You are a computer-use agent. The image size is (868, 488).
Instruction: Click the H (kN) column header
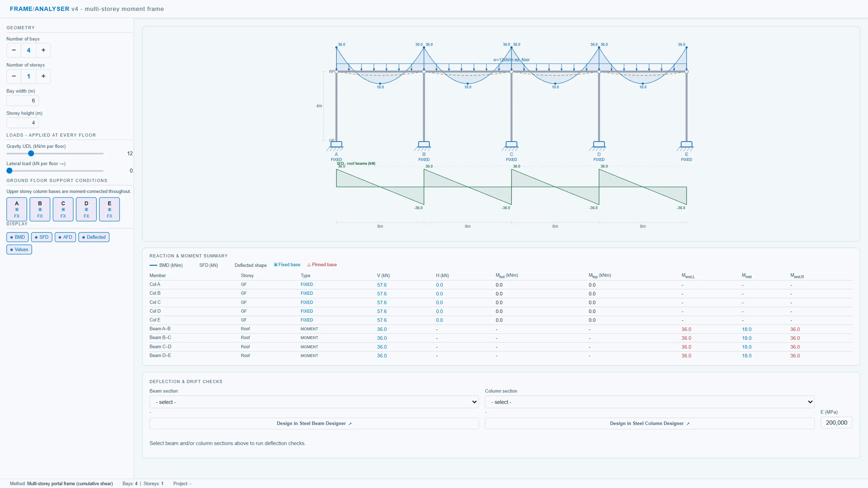442,275
